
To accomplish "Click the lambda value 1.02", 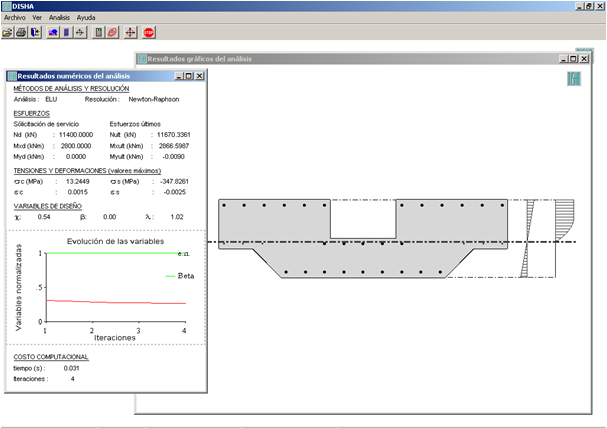I will click(177, 217).
